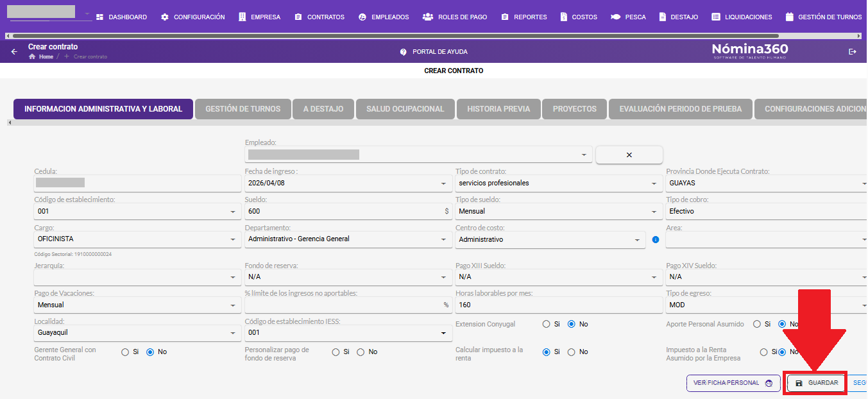Open the Pago XIII Sueldo dropdown

[559, 277]
